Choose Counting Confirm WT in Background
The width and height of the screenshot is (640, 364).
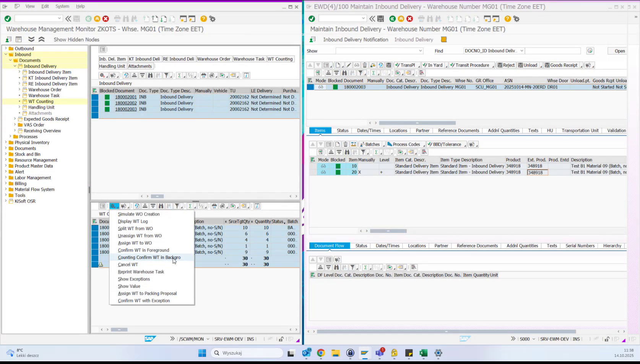(149, 257)
